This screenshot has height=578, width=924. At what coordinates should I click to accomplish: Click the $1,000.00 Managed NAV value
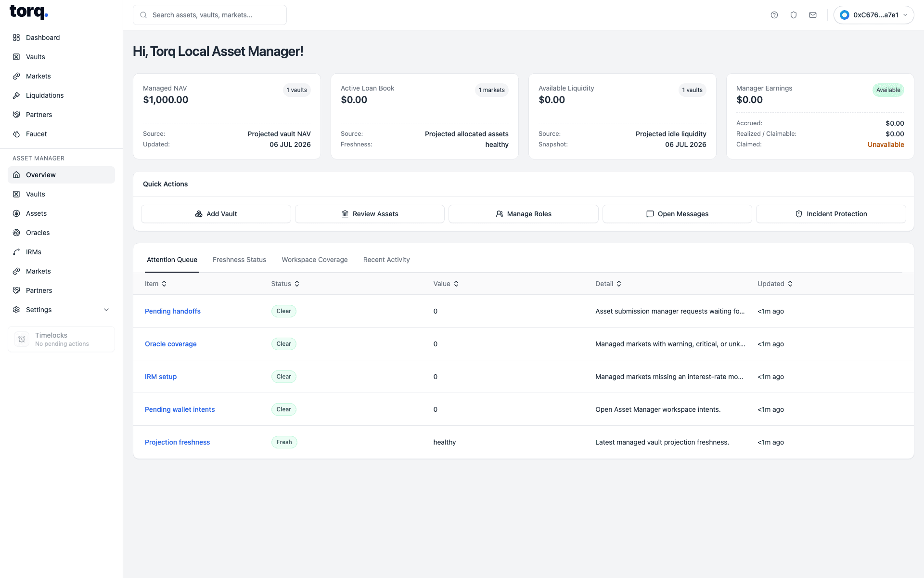[166, 100]
